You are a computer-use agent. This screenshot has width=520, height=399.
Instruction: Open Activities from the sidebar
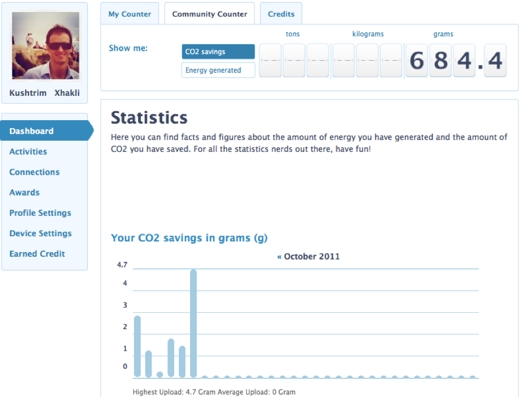pyautogui.click(x=28, y=152)
